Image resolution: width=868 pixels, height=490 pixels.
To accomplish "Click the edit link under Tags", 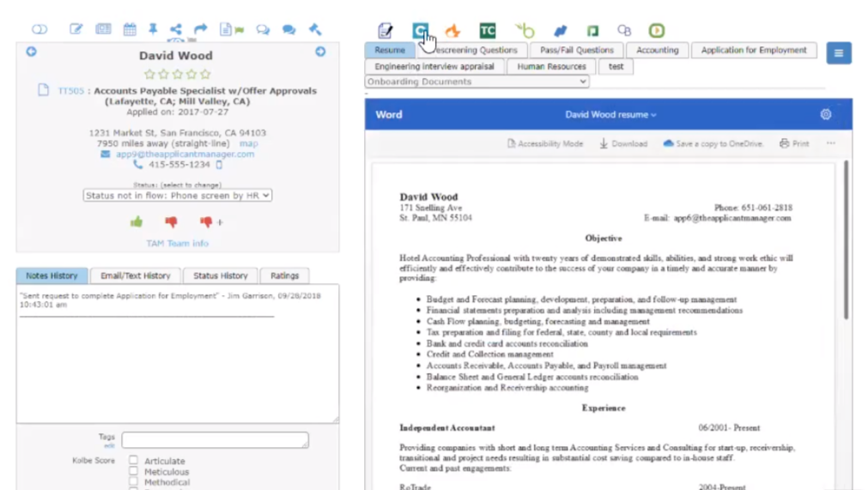I will (109, 445).
